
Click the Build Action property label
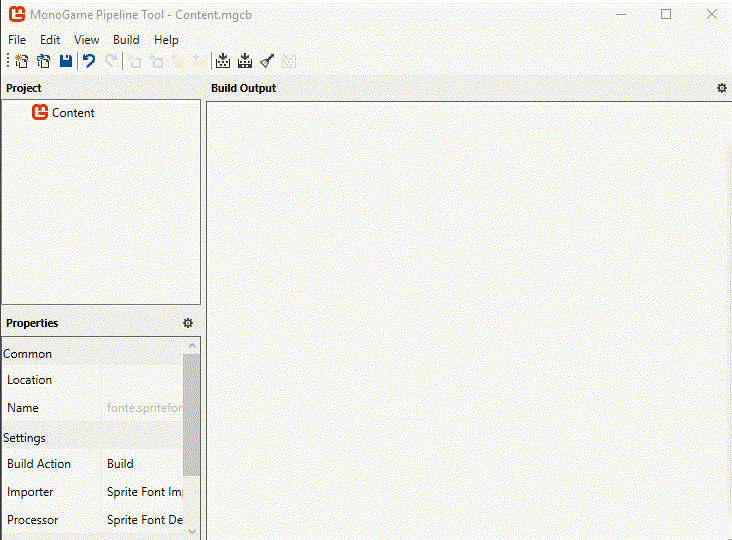click(39, 464)
